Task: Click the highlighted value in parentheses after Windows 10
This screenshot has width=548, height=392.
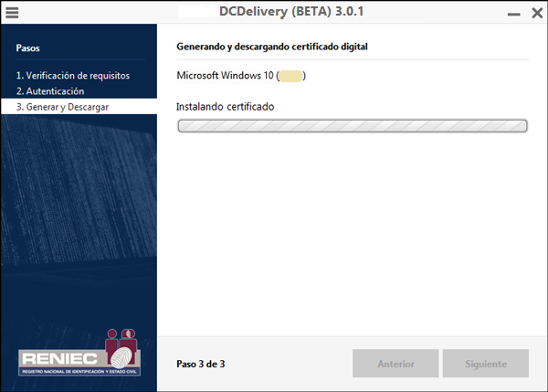Action: [x=290, y=75]
